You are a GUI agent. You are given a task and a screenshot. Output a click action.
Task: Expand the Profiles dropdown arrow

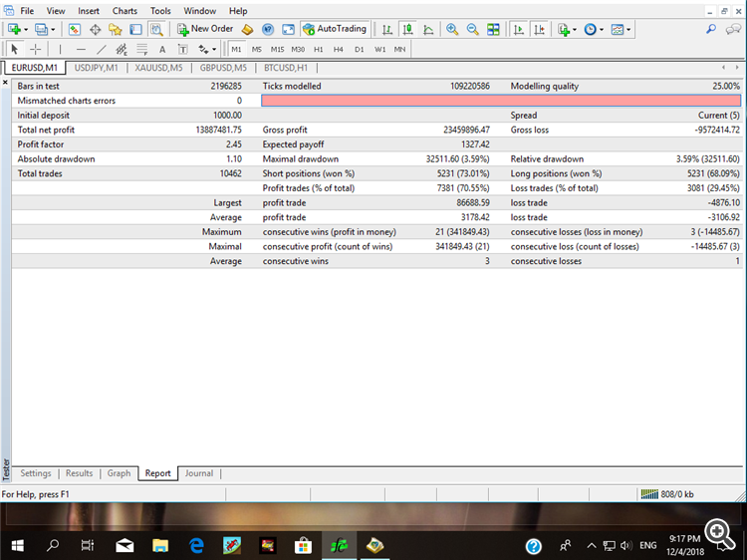pyautogui.click(x=53, y=30)
